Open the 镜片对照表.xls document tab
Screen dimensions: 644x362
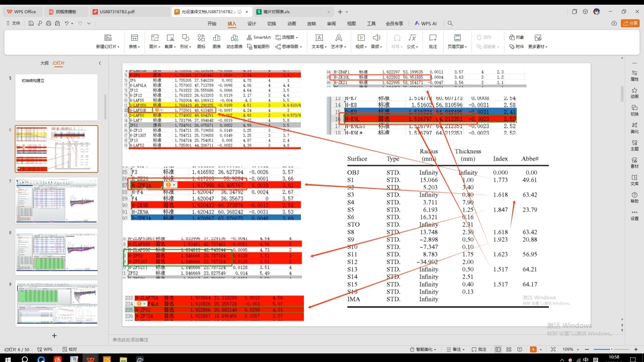coord(276,12)
